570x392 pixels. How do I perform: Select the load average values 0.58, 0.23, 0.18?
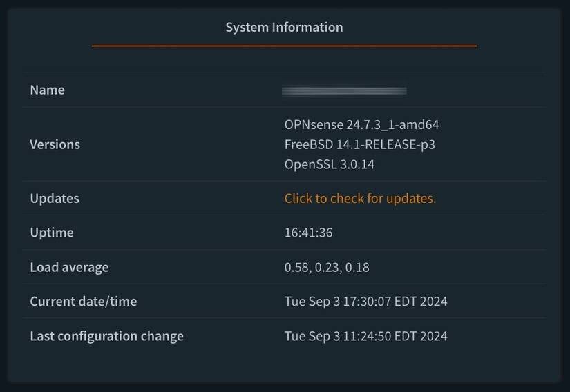click(327, 267)
